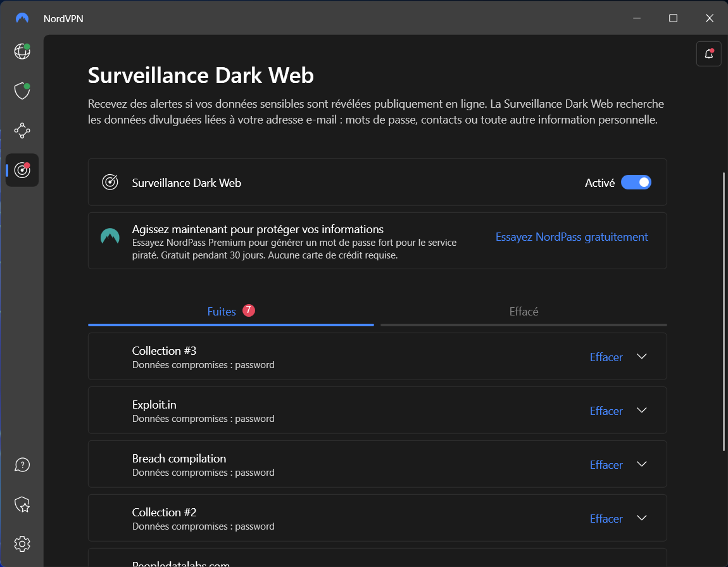
Task: Open the VPN globe icon in sidebar
Action: pyautogui.click(x=22, y=51)
